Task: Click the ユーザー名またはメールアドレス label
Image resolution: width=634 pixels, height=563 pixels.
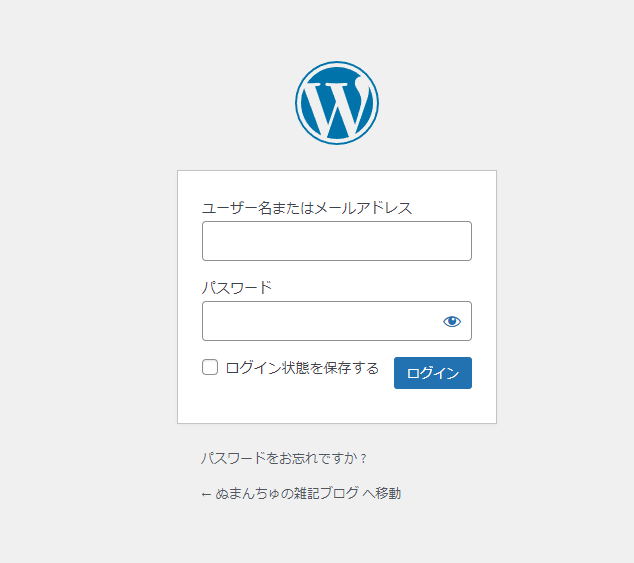Action: [307, 208]
